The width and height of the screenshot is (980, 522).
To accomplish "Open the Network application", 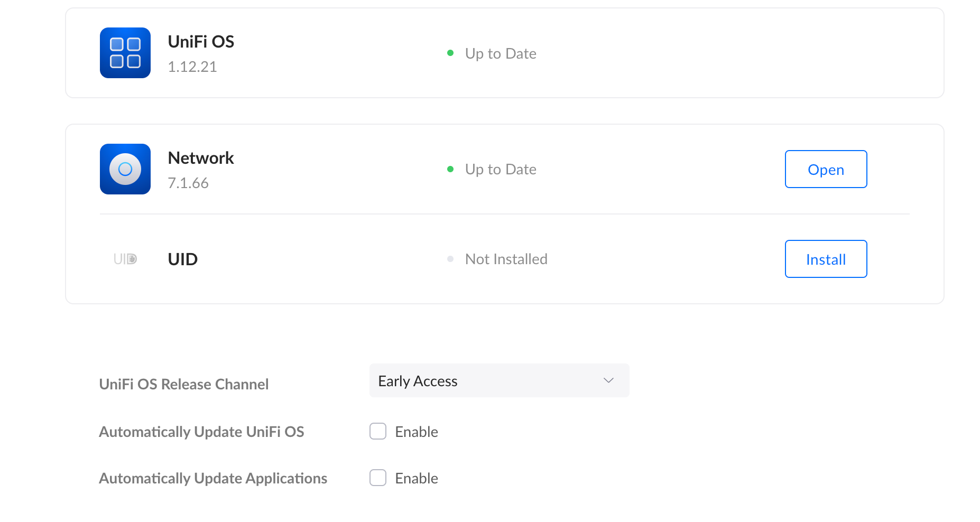I will (826, 169).
